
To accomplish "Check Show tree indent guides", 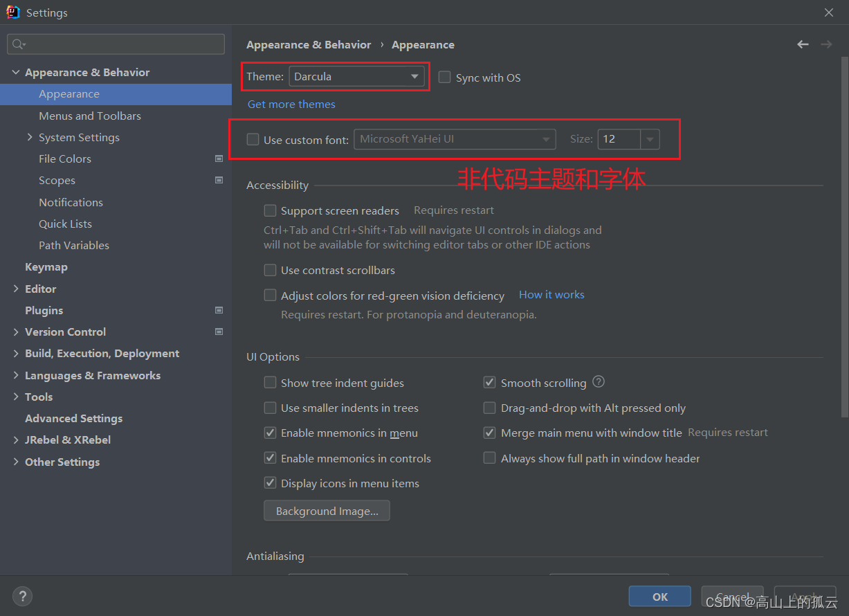I will click(x=270, y=383).
